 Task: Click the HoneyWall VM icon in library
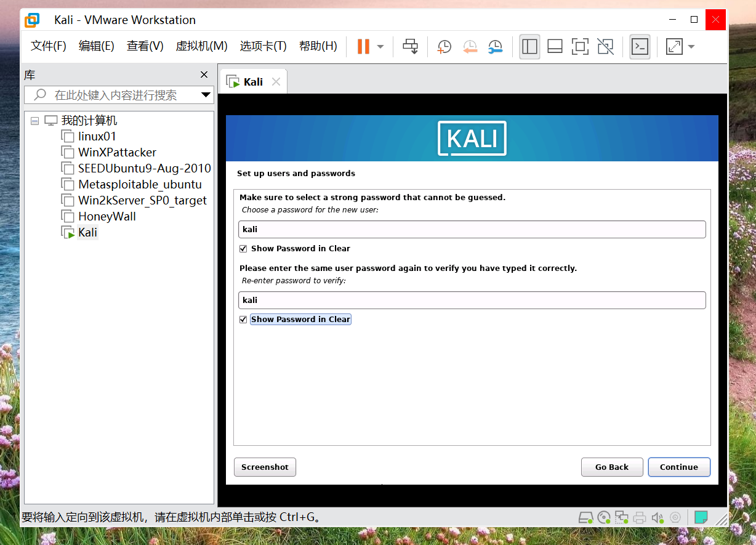[67, 217]
